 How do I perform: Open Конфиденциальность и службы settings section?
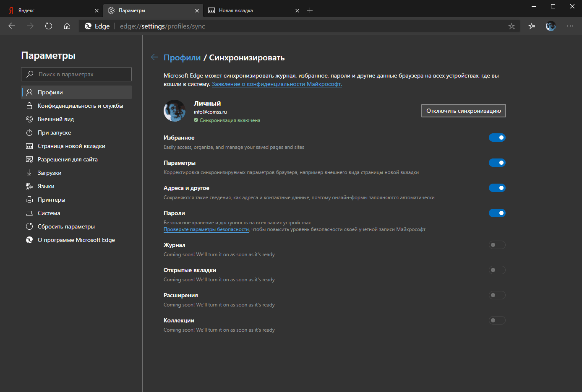pos(80,106)
